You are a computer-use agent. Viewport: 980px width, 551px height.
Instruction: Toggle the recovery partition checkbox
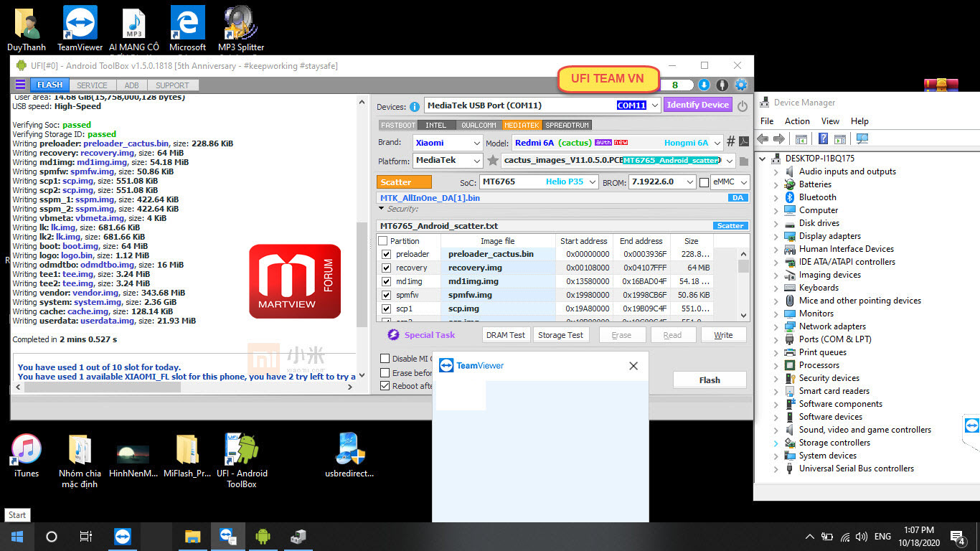[x=387, y=268]
